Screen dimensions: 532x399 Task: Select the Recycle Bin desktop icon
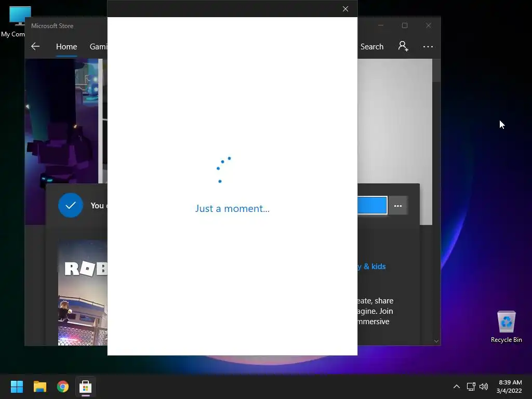(506, 326)
